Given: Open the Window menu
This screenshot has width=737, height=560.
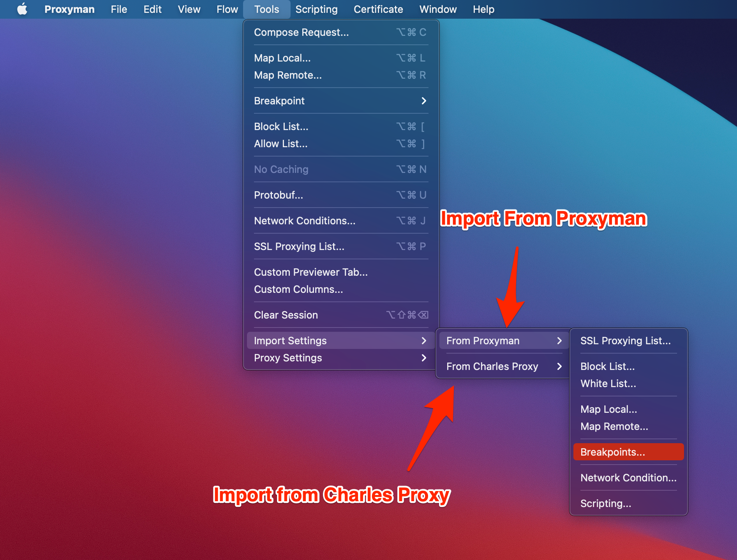Looking at the screenshot, I should [438, 9].
